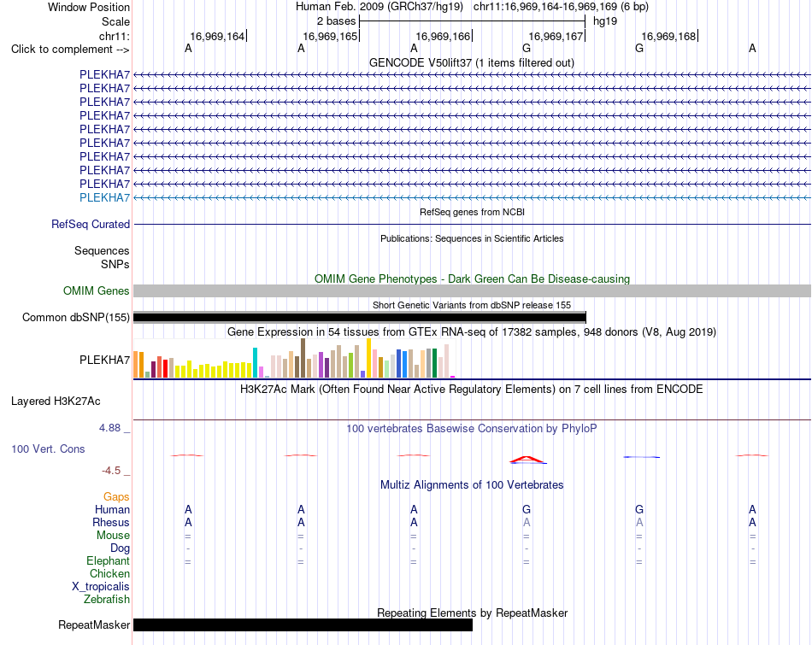Select the X_tropicalis alignment row label

click(x=101, y=587)
